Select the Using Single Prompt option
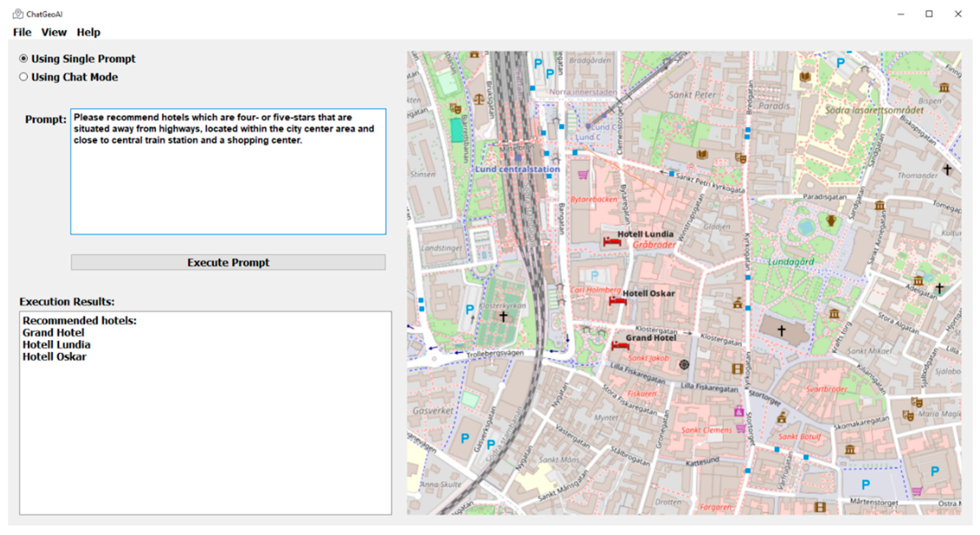Image resolution: width=980 pixels, height=535 pixels. tap(24, 59)
